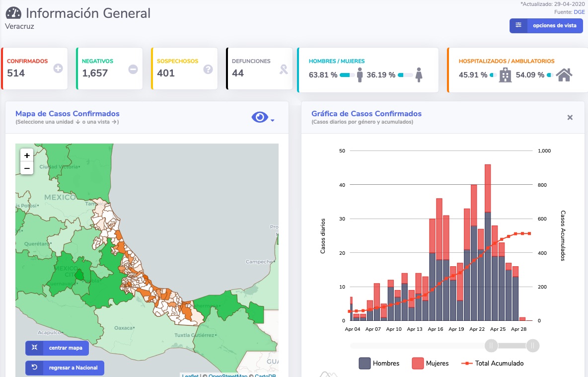Open the DGE source link
This screenshot has height=377, width=588.
click(x=579, y=12)
